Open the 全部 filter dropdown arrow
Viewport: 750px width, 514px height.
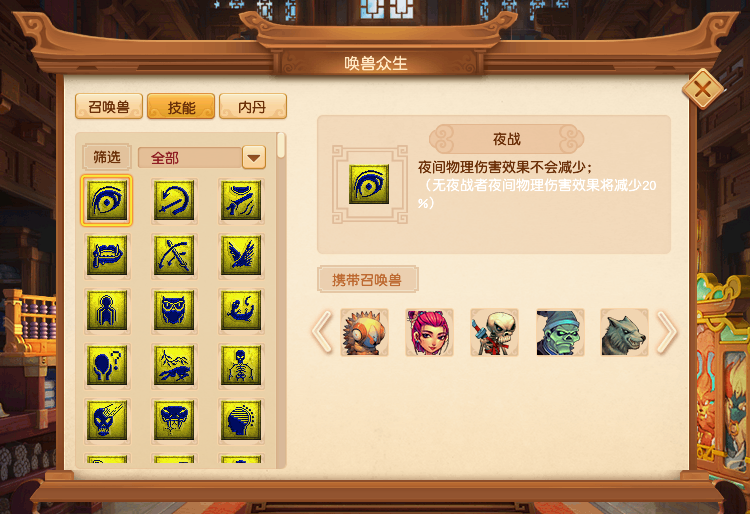point(254,157)
